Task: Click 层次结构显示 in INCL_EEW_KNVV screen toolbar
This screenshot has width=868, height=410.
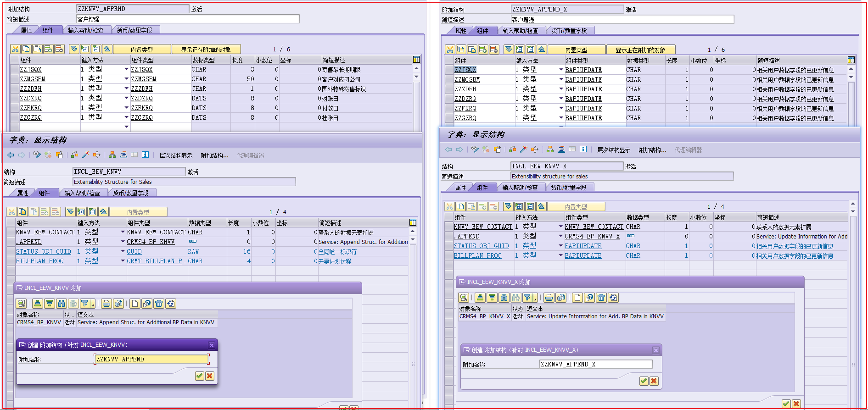Action: tap(176, 155)
